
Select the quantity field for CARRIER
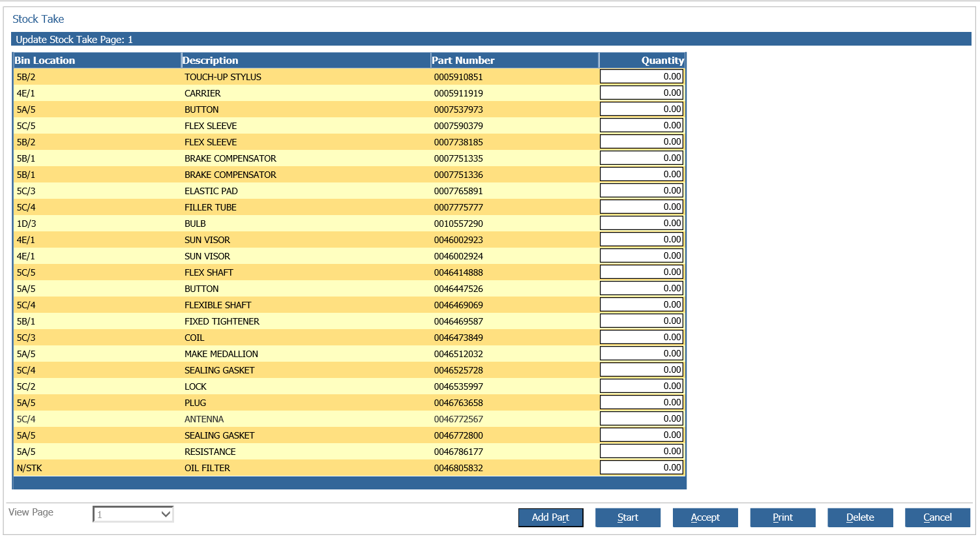coord(642,93)
